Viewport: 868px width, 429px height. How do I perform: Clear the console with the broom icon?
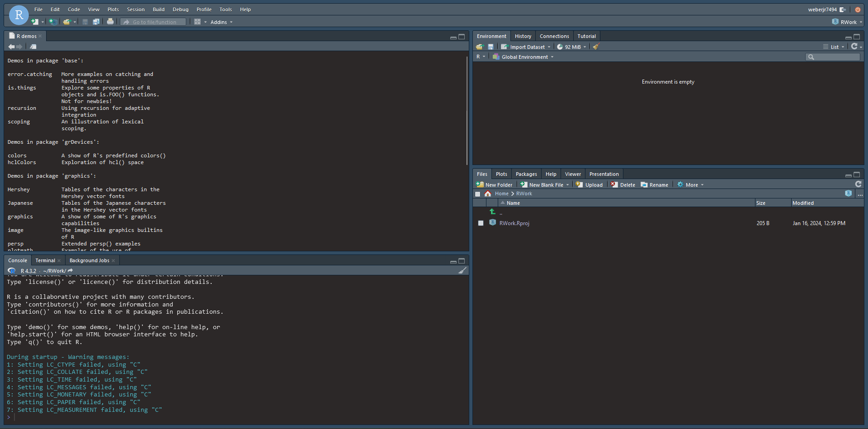(x=463, y=270)
